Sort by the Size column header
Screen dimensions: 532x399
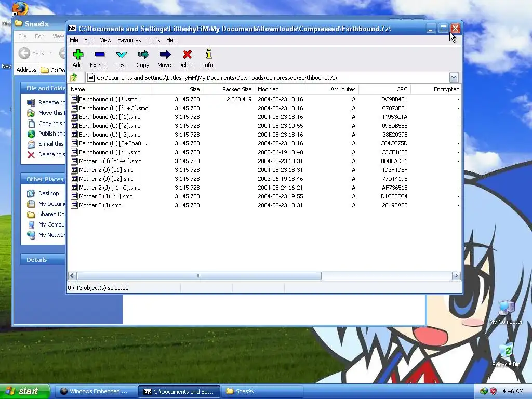click(x=177, y=89)
